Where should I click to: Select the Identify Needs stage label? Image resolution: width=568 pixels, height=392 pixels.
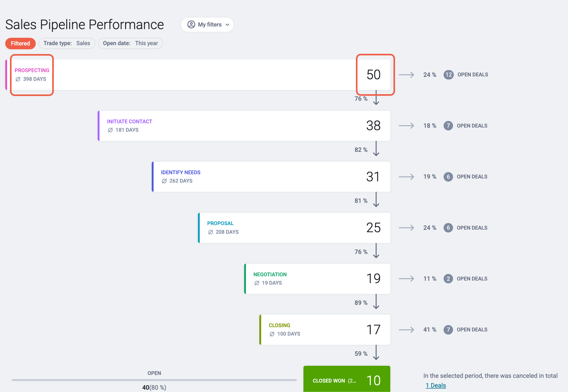coord(181,172)
